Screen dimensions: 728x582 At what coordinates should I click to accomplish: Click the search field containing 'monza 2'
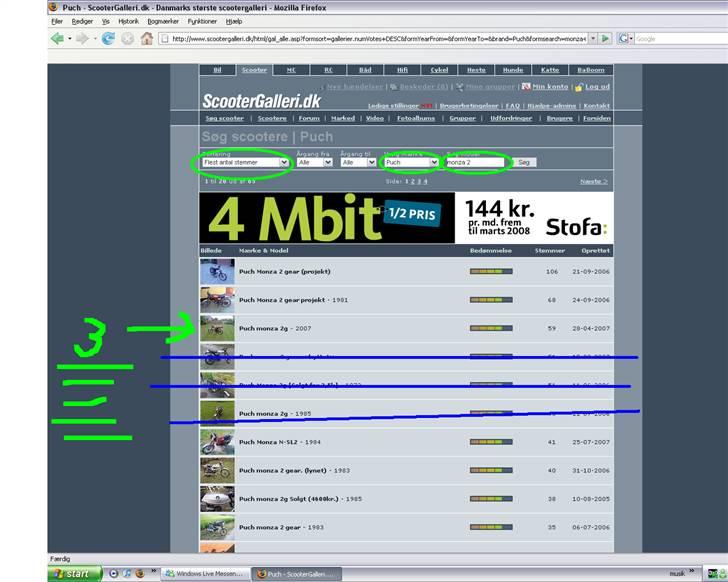coord(474,162)
